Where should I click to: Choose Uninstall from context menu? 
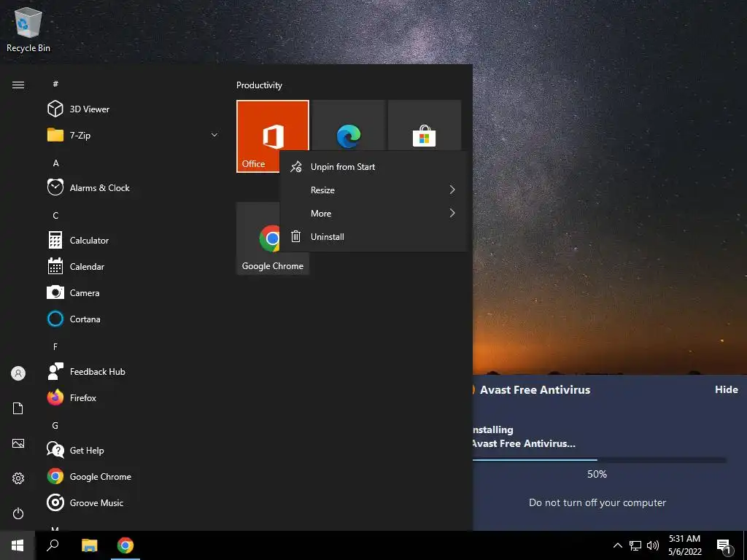(x=373, y=237)
